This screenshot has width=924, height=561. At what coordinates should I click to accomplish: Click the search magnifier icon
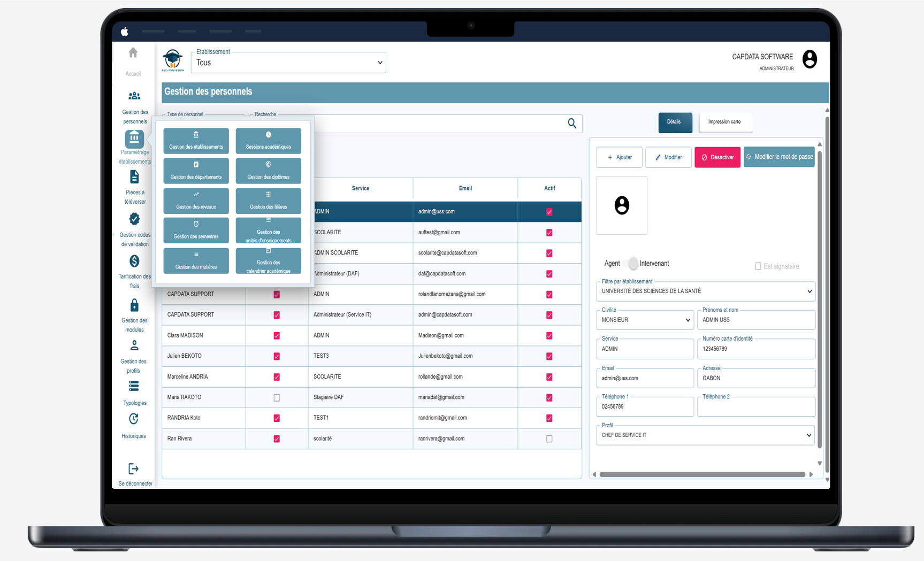[x=572, y=124]
